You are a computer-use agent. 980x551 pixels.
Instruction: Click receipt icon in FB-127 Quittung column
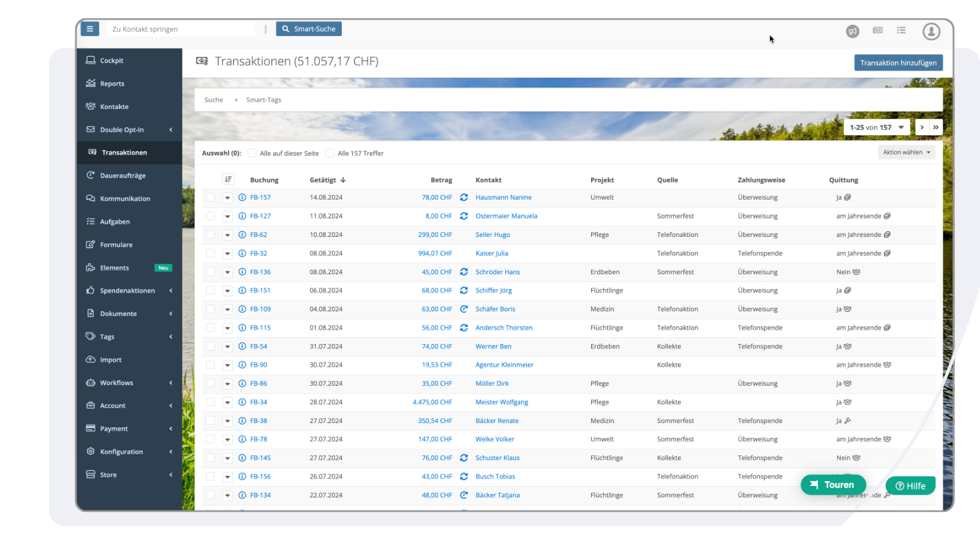coord(887,216)
